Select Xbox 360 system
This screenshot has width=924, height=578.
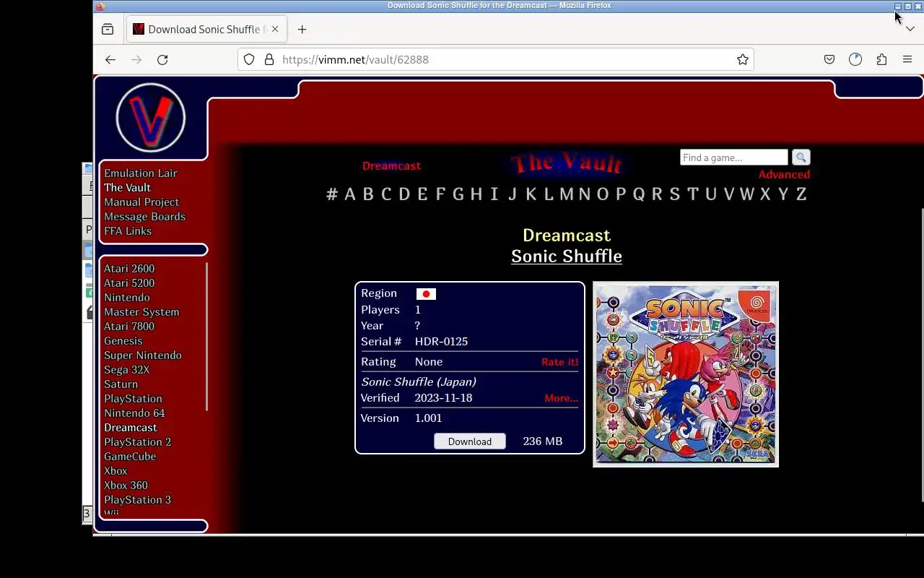pos(126,485)
